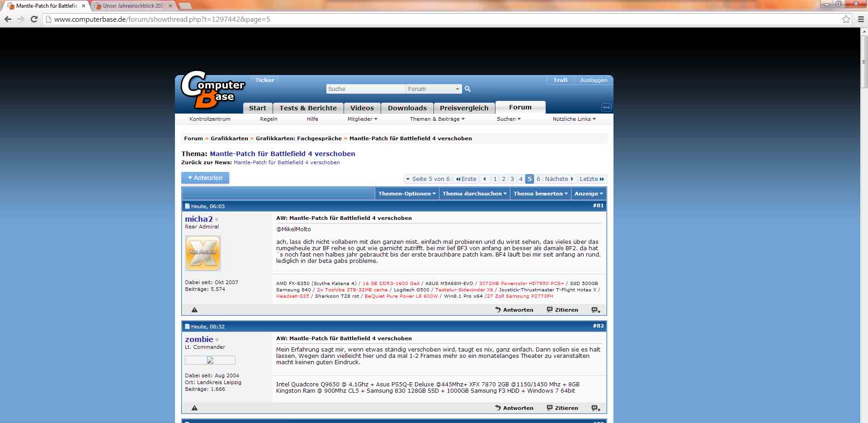
Task: Click Erste page link
Action: tap(466, 179)
